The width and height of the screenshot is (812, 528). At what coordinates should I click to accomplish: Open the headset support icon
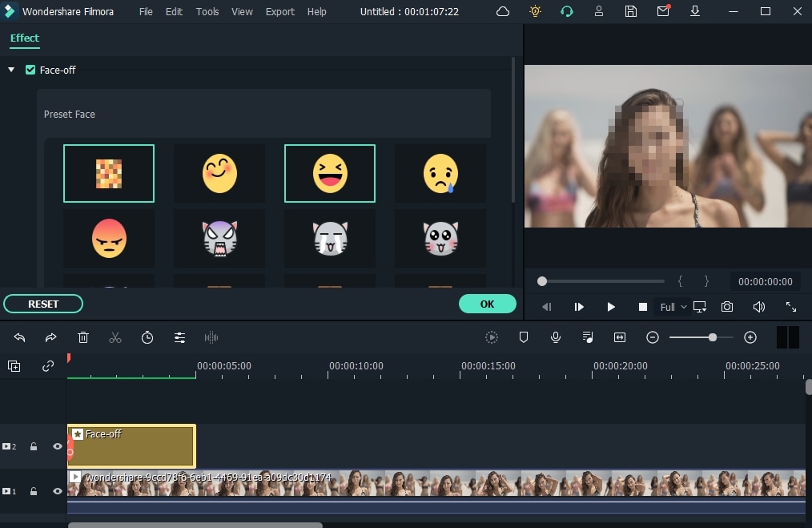point(567,11)
